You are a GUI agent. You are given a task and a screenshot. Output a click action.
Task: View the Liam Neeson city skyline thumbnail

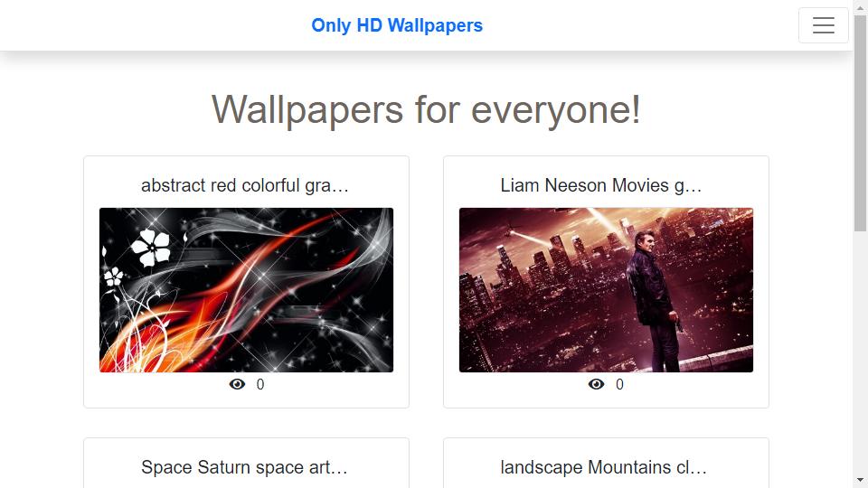coord(606,290)
